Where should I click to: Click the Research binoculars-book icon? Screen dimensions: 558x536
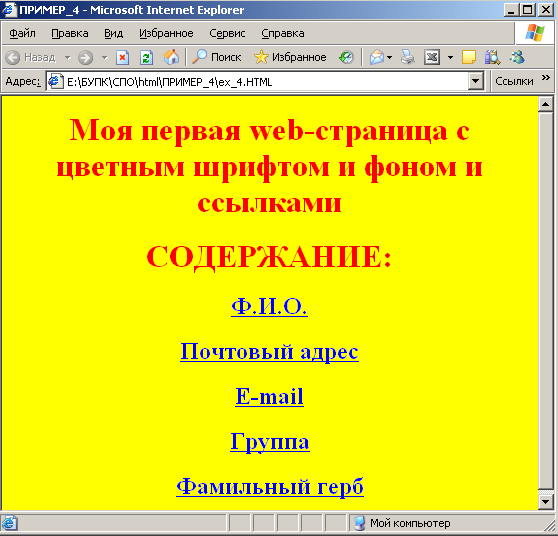493,57
